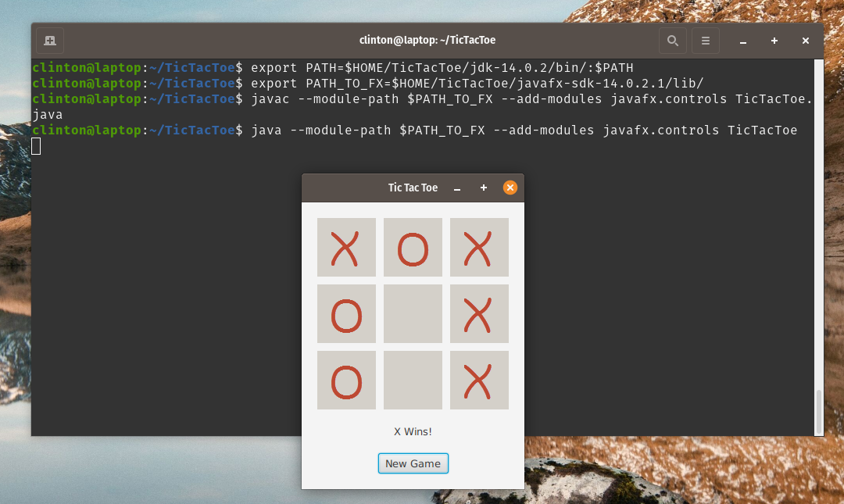Select the empty bottom-middle board cell
The height and width of the screenshot is (504, 844).
(x=413, y=381)
